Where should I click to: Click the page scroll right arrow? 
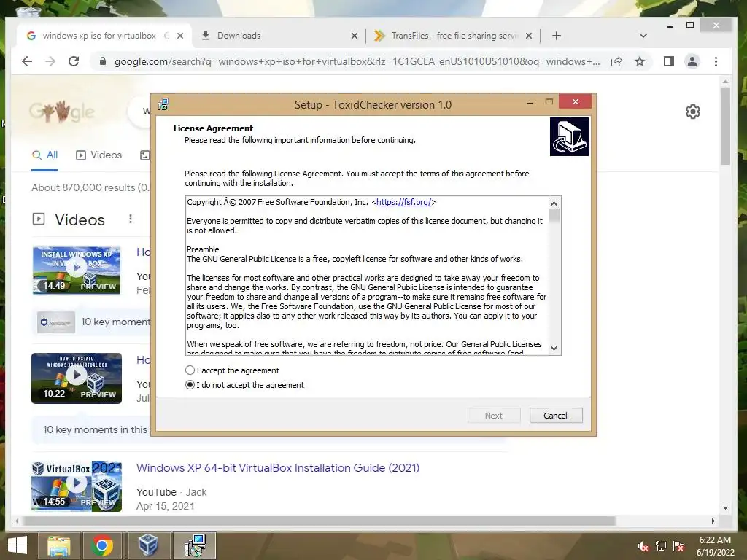pyautogui.click(x=713, y=521)
